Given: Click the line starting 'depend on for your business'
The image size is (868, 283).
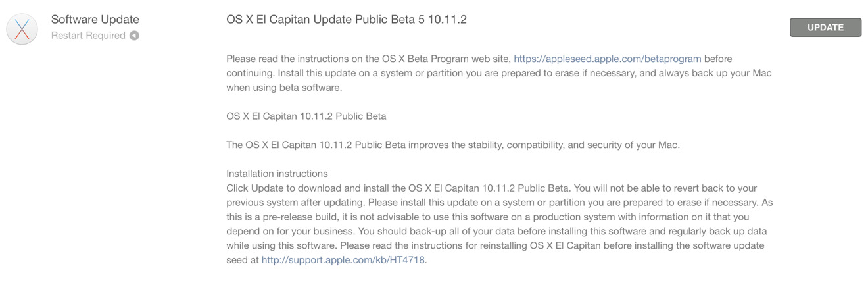Looking at the screenshot, I should click(x=496, y=231).
